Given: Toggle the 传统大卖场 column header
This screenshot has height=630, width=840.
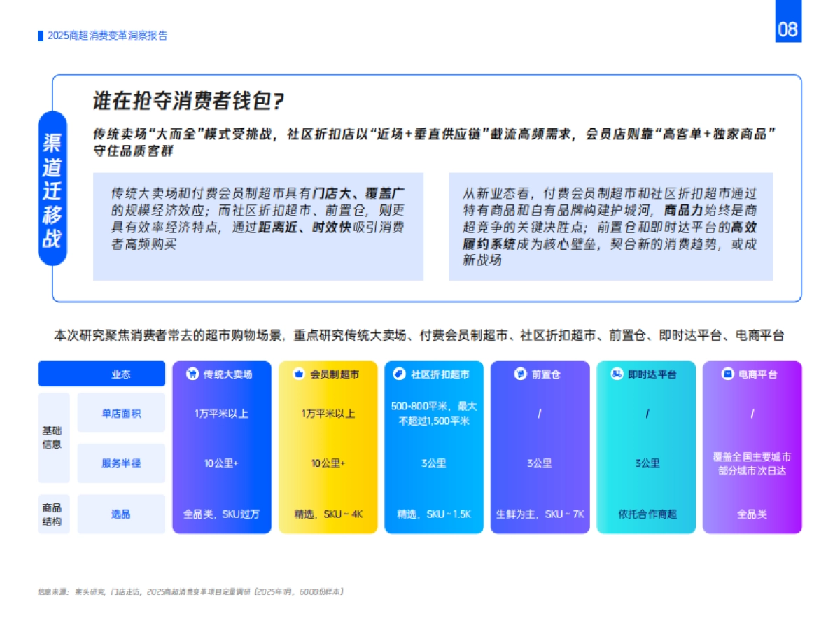Looking at the screenshot, I should [x=224, y=374].
